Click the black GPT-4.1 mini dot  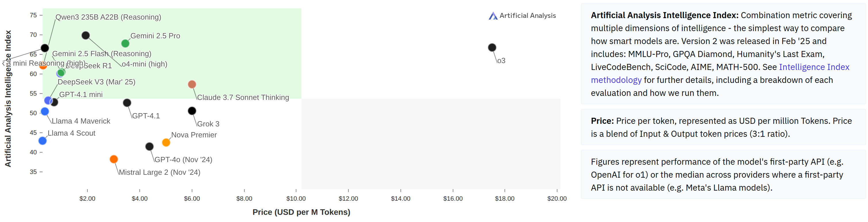pos(54,102)
